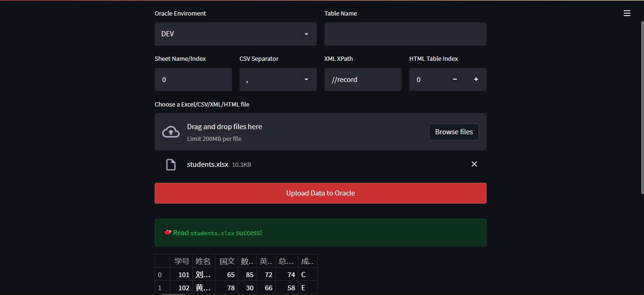The image size is (644, 295).
Task: Click the 姓名 column header
Action: [204, 261]
